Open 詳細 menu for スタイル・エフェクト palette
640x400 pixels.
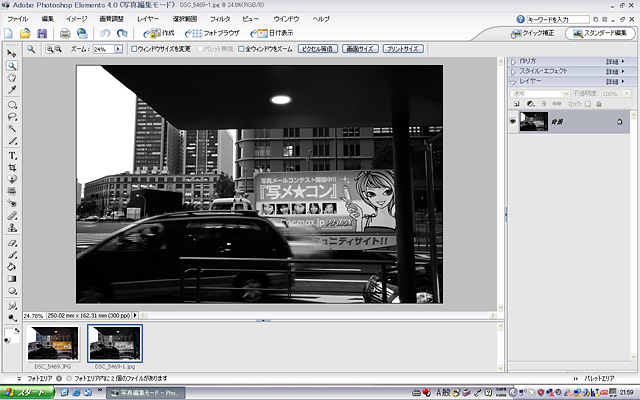pos(615,71)
